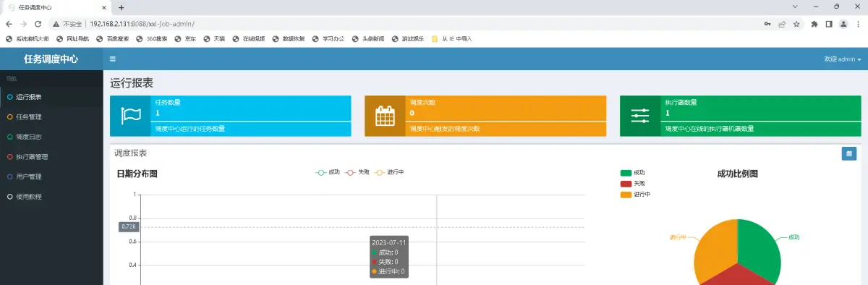
Task: Open the 头条新闻 bookmark
Action: tap(368, 38)
